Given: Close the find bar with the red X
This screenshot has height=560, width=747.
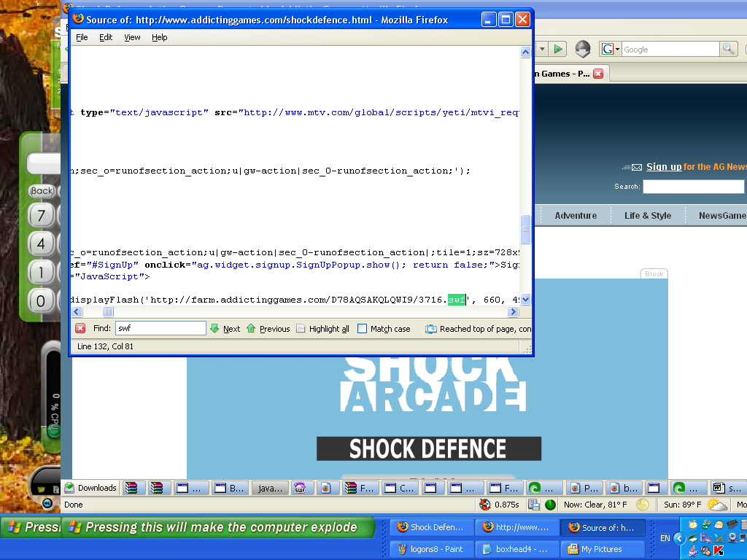Looking at the screenshot, I should (80, 329).
